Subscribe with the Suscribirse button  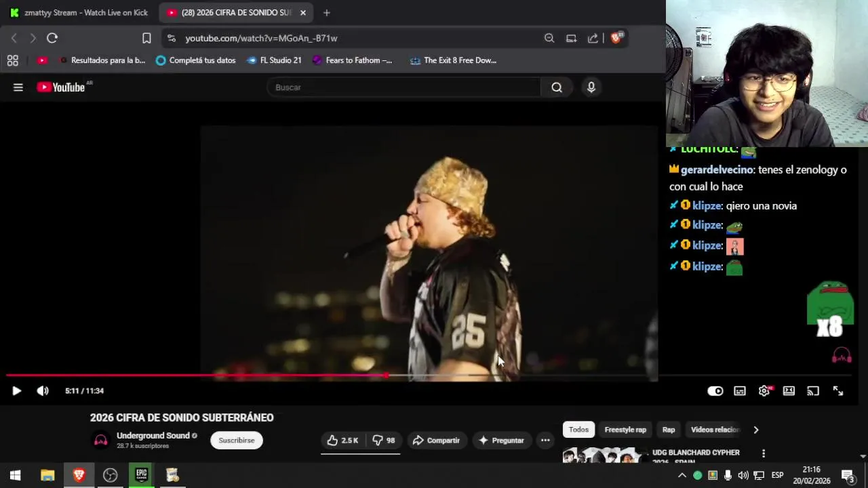coord(237,440)
